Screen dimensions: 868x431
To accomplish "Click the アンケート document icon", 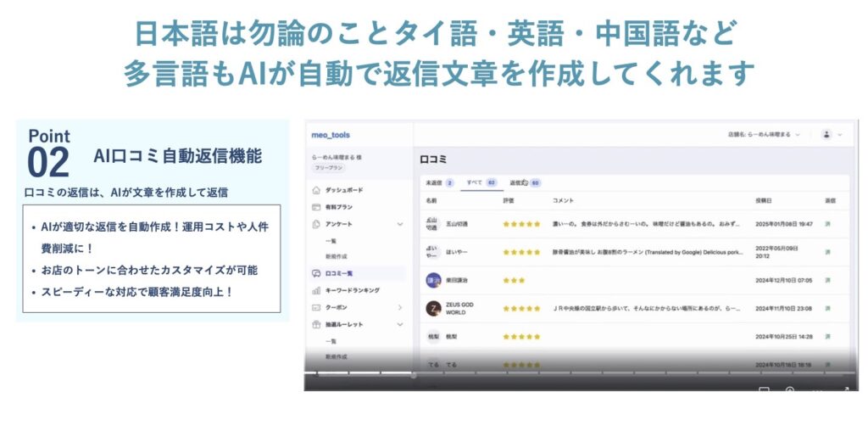I will point(316,223).
